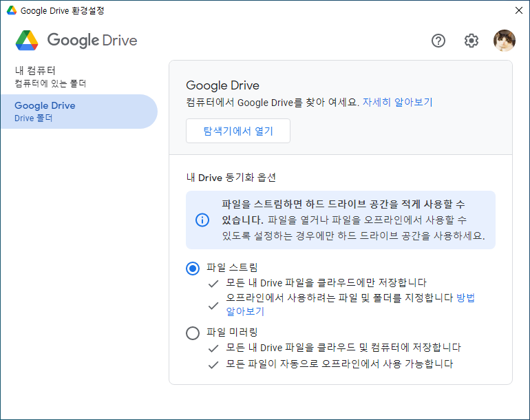530x420 pixels.
Task: Select the 파일 미러링 radio button
Action: [193, 333]
